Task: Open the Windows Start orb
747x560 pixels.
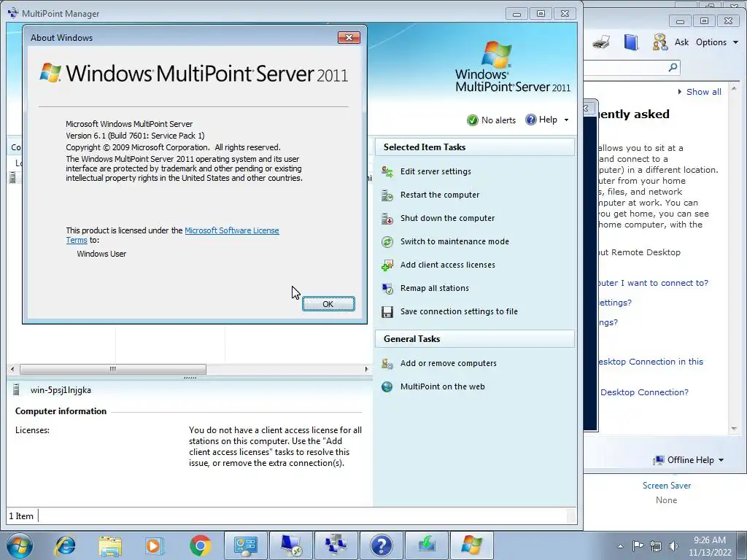Action: pyautogui.click(x=20, y=545)
